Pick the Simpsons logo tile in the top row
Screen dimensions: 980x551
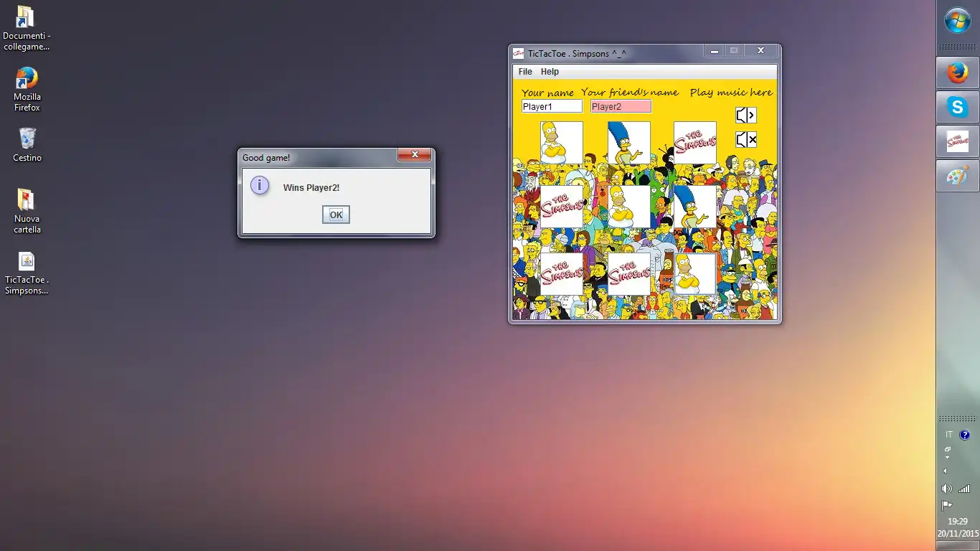tap(695, 143)
